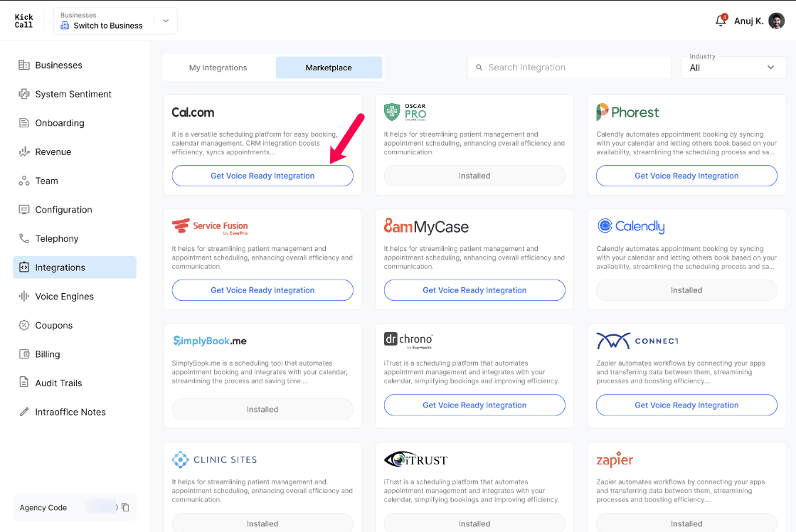Image resolution: width=796 pixels, height=532 pixels.
Task: Get Voice Ready Integration for Cal.com
Action: click(262, 176)
